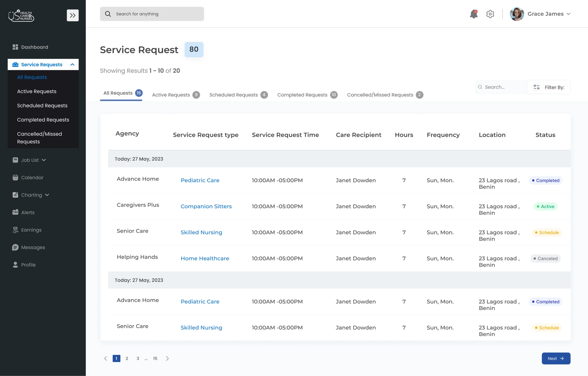The height and width of the screenshot is (376, 588).
Task: Click the Next pagination button
Action: point(556,358)
